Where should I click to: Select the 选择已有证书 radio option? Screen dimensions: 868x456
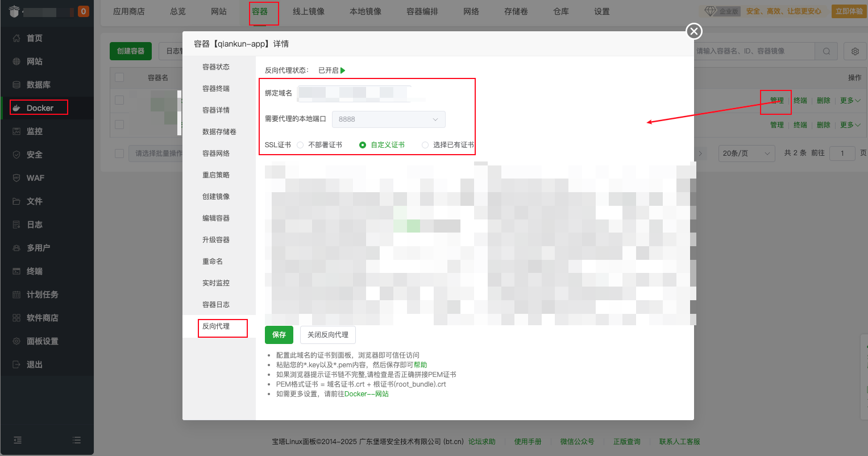[x=425, y=145]
